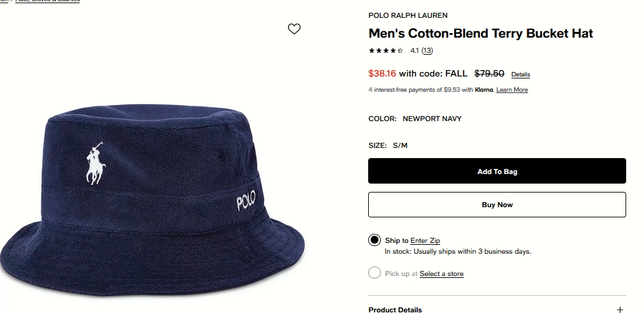The width and height of the screenshot is (644, 313).
Task: Click the Buy Now button
Action: (x=497, y=205)
